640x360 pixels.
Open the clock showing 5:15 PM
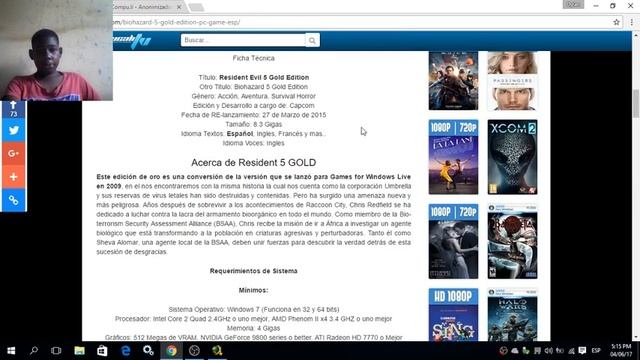pos(621,351)
